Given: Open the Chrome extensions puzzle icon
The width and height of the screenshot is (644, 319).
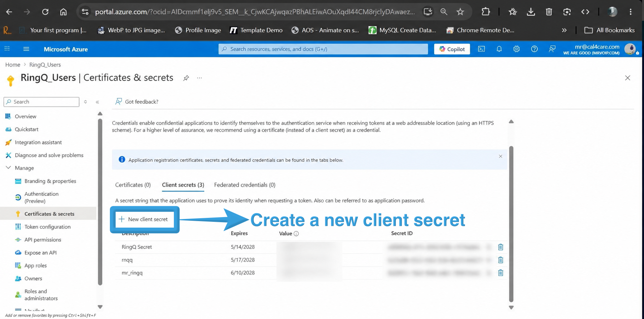Looking at the screenshot, I should [486, 12].
